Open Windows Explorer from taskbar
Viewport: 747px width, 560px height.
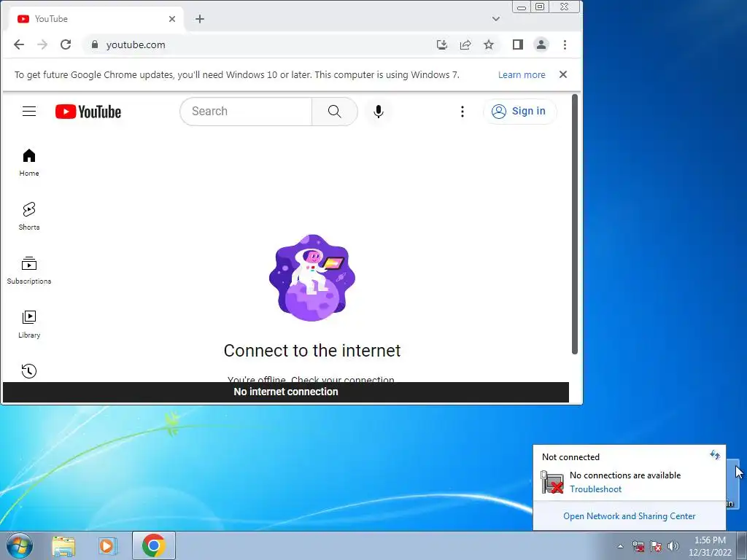pyautogui.click(x=63, y=546)
